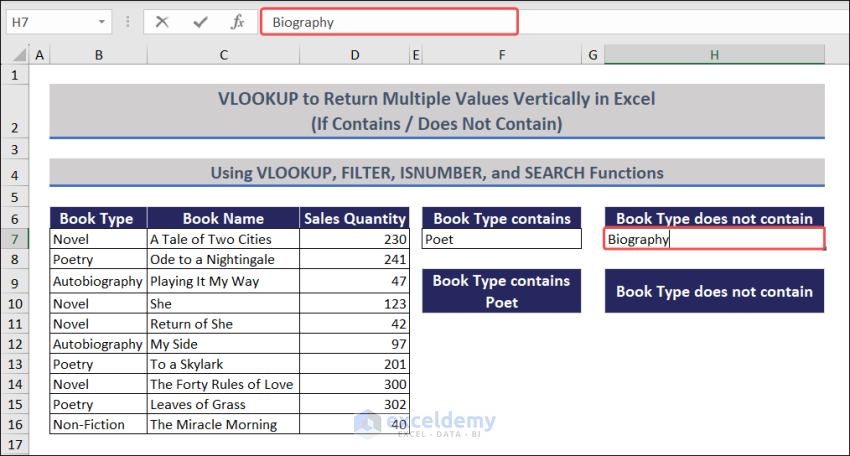Image resolution: width=850 pixels, height=456 pixels.
Task: Click the formula bar containing Biography
Action: click(x=389, y=22)
